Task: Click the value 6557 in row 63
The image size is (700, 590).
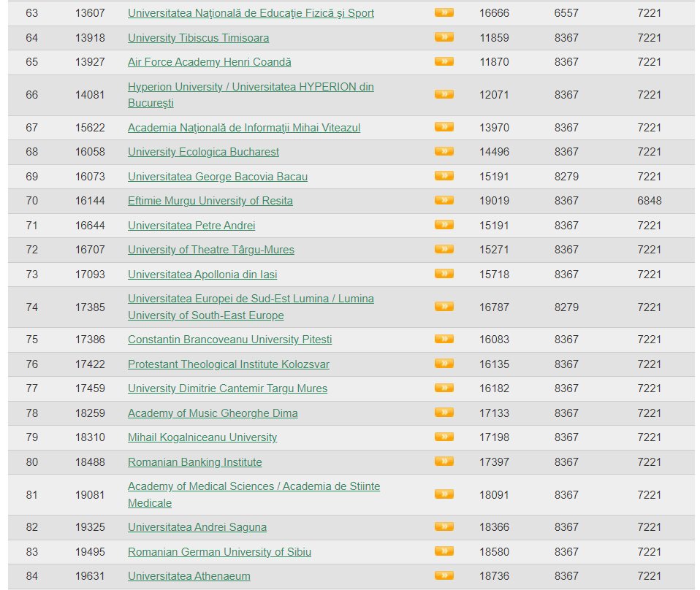Action: [x=566, y=13]
